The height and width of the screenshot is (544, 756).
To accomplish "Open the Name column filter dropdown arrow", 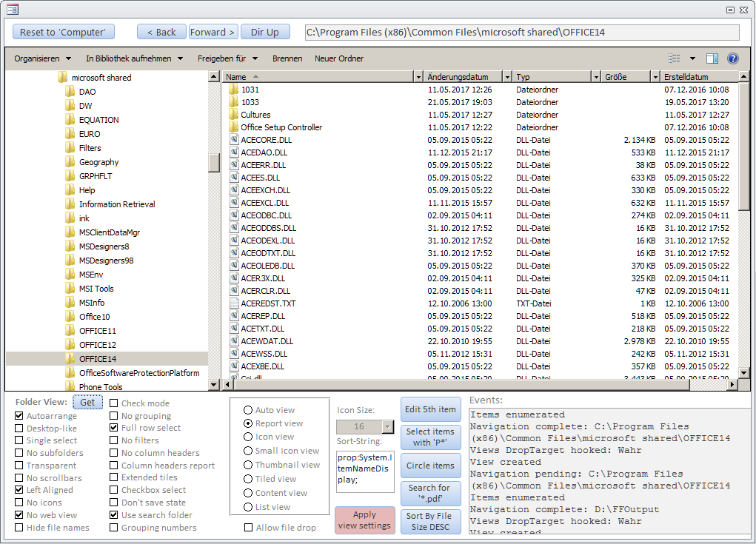I will [x=418, y=77].
